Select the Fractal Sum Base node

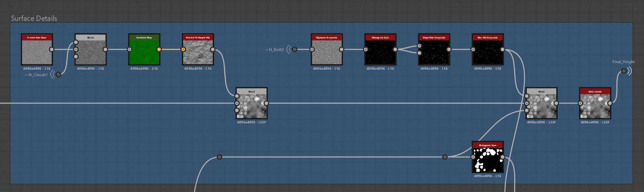pos(37,49)
